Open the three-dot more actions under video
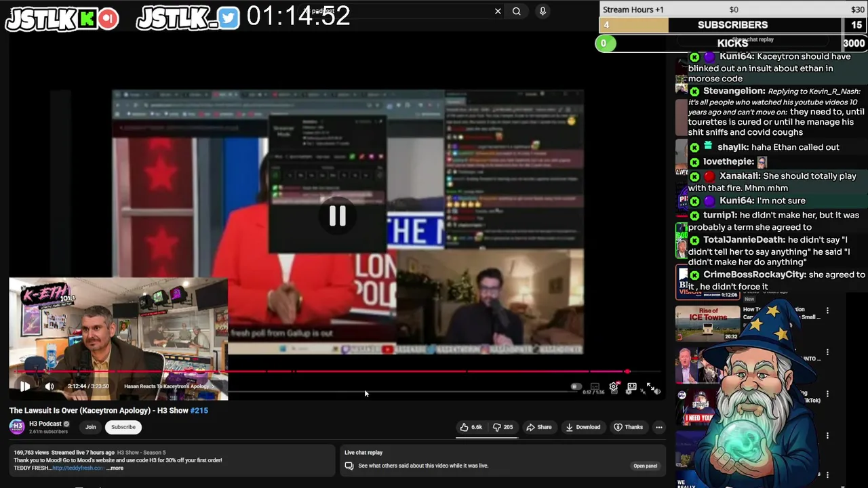This screenshot has width=868, height=488. 659,427
